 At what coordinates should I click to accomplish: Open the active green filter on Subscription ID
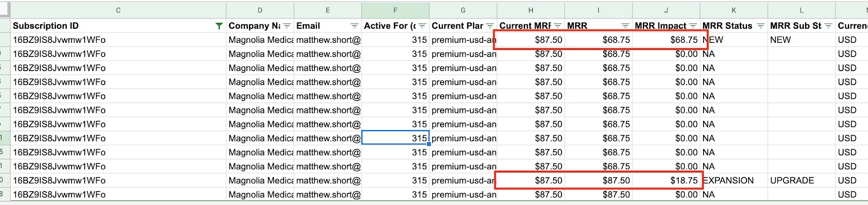219,25
